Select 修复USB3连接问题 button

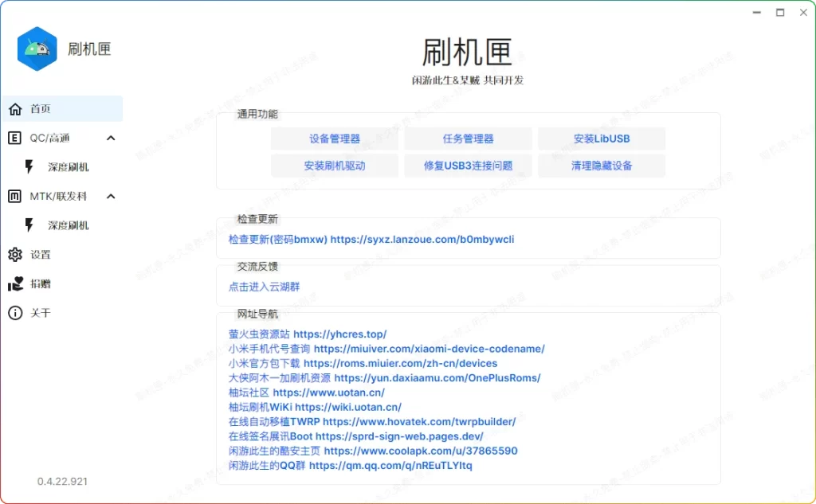468,166
